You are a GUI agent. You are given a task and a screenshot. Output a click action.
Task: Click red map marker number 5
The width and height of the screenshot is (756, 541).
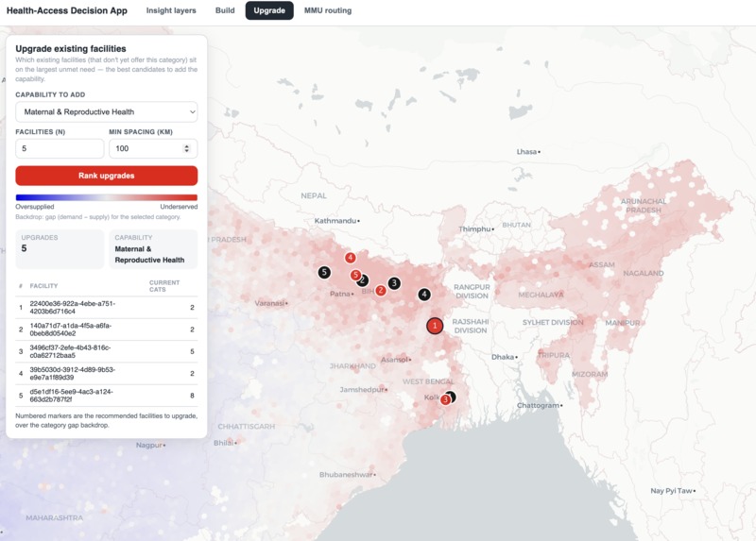pyautogui.click(x=355, y=275)
